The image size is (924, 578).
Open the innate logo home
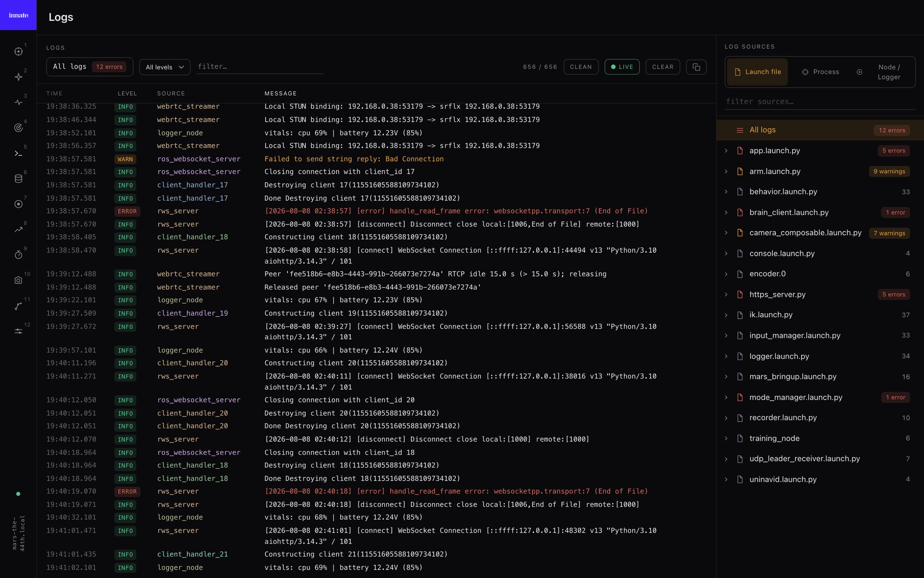pos(18,15)
